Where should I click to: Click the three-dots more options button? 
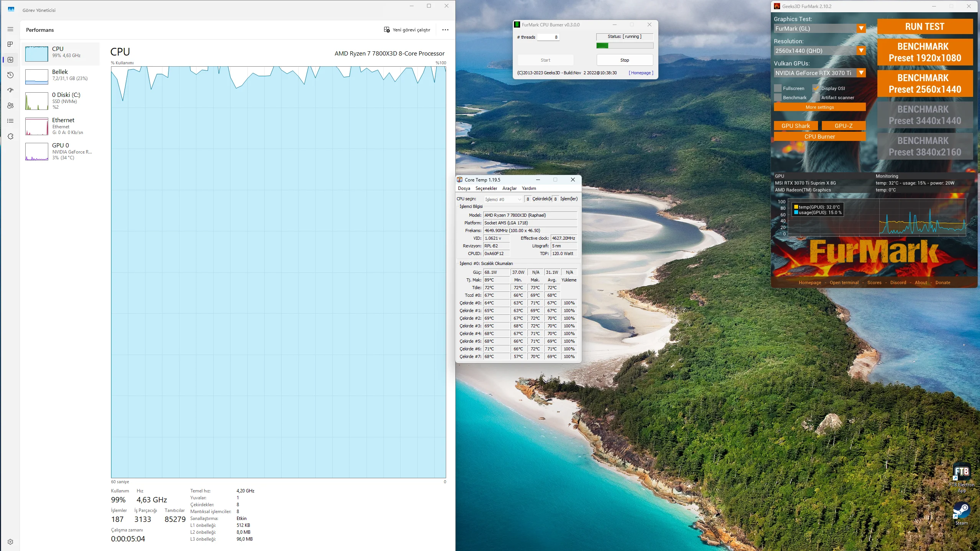coord(445,30)
